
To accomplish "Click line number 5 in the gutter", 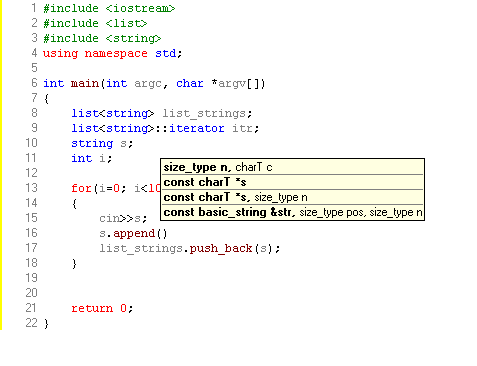I will tap(34, 68).
